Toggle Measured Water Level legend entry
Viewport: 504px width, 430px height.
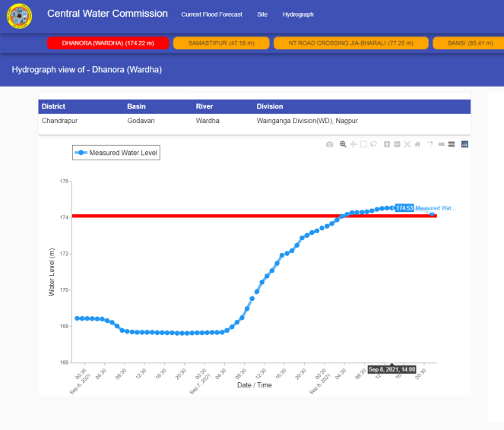pos(116,153)
